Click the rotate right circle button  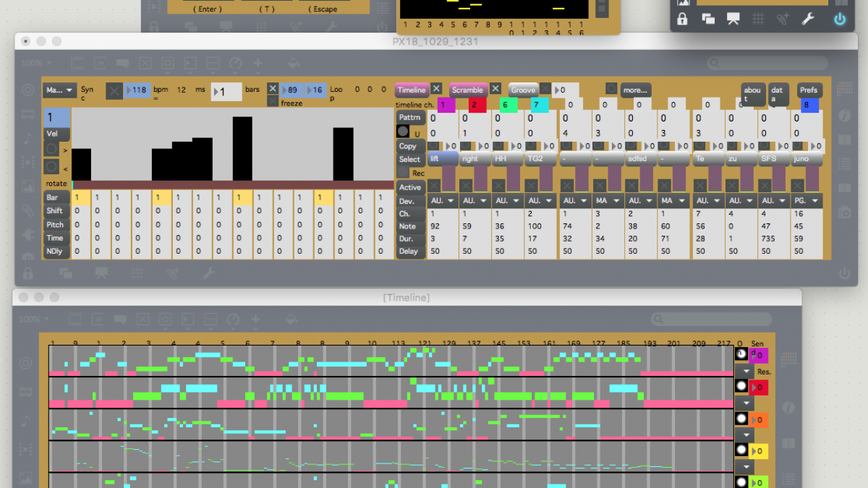pos(51,149)
